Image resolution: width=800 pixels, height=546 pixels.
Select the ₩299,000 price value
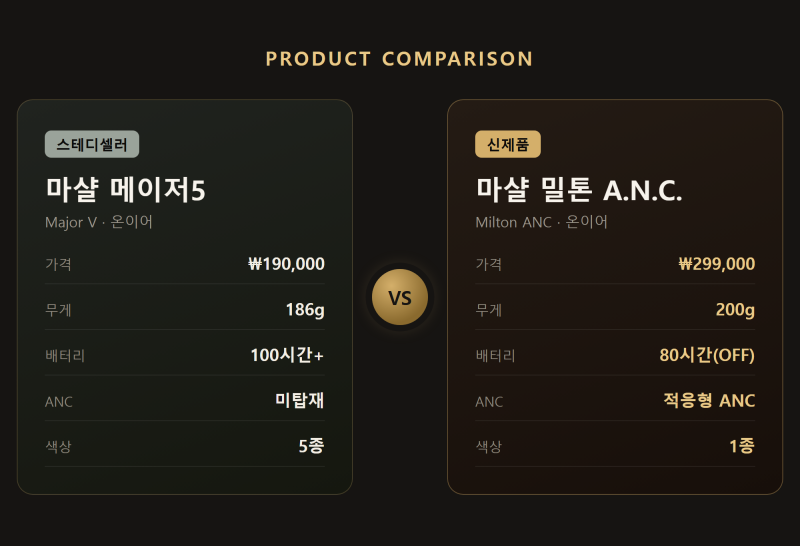tap(716, 264)
